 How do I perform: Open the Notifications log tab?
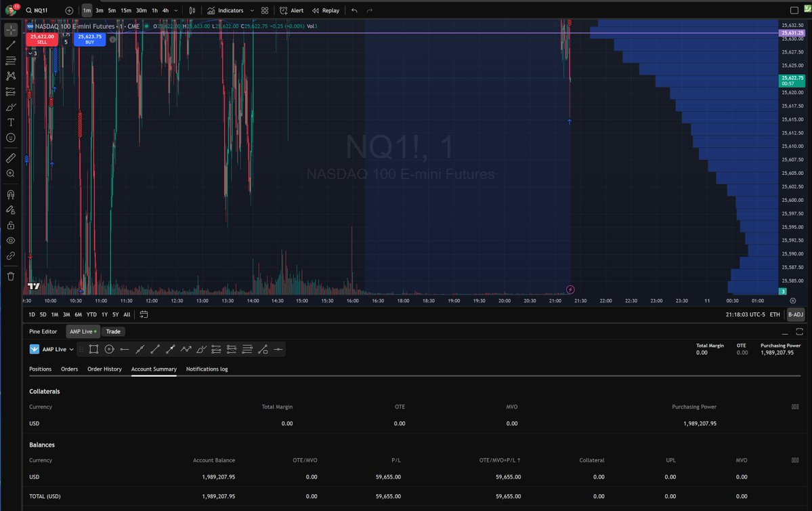207,369
